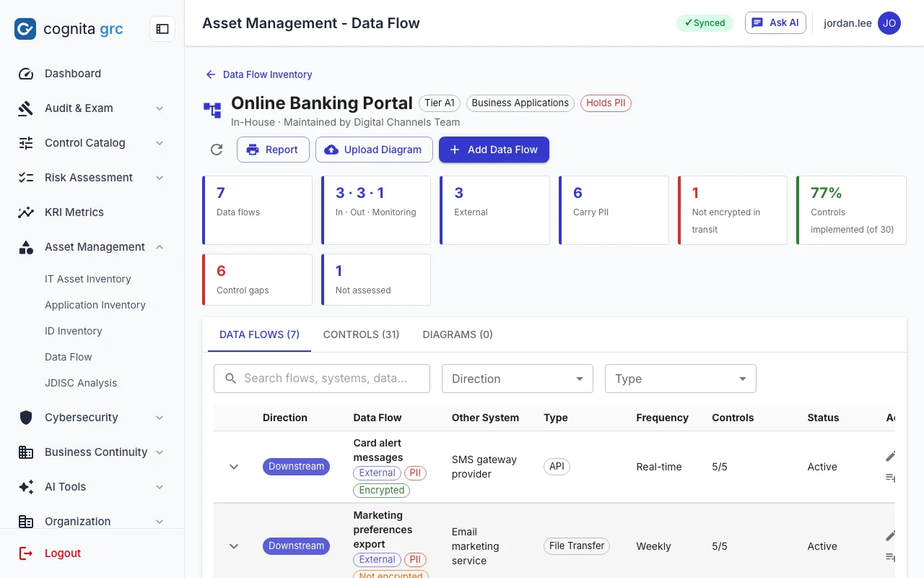The height and width of the screenshot is (578, 924).
Task: Click the Report button
Action: tap(273, 150)
